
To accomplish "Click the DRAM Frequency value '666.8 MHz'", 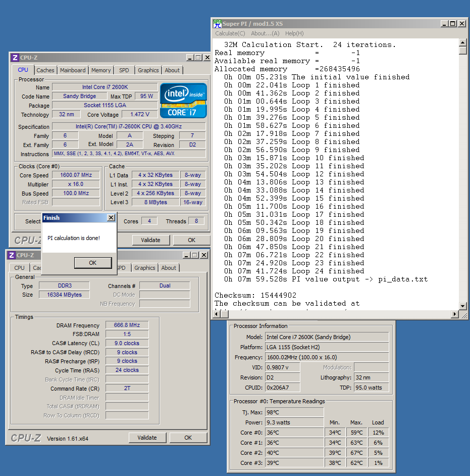I will (127, 325).
